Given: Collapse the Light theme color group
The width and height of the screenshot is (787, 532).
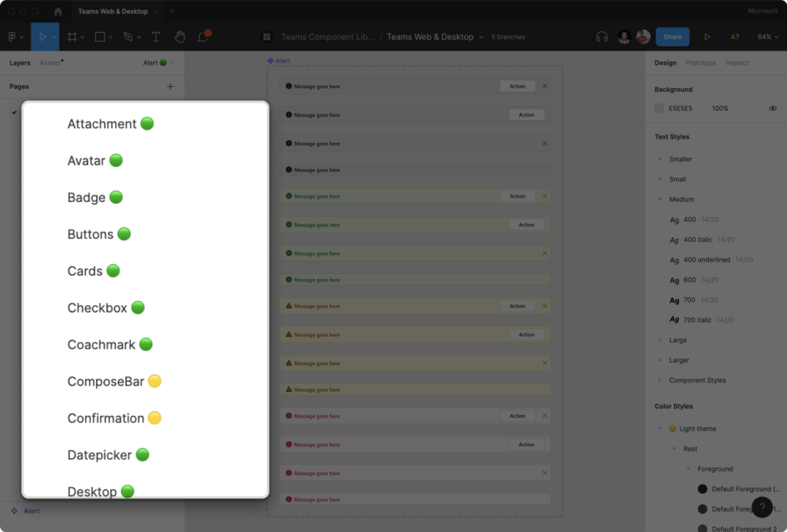Looking at the screenshot, I should click(660, 429).
